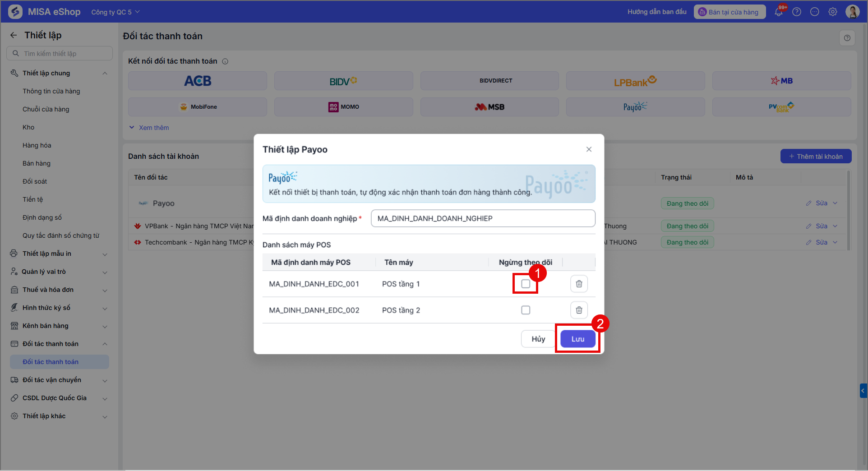Close the Thiết lập Payoo dialog
Viewport: 868px width, 471px height.
point(589,149)
